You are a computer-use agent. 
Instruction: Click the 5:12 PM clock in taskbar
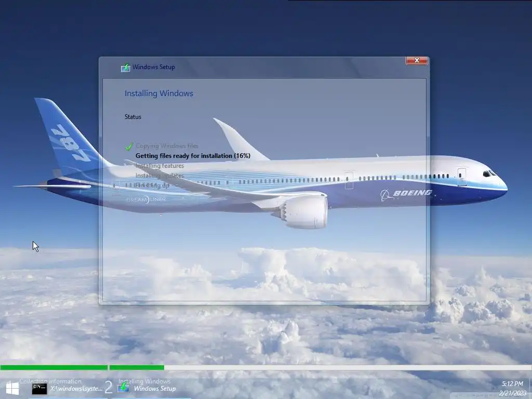tap(512, 384)
